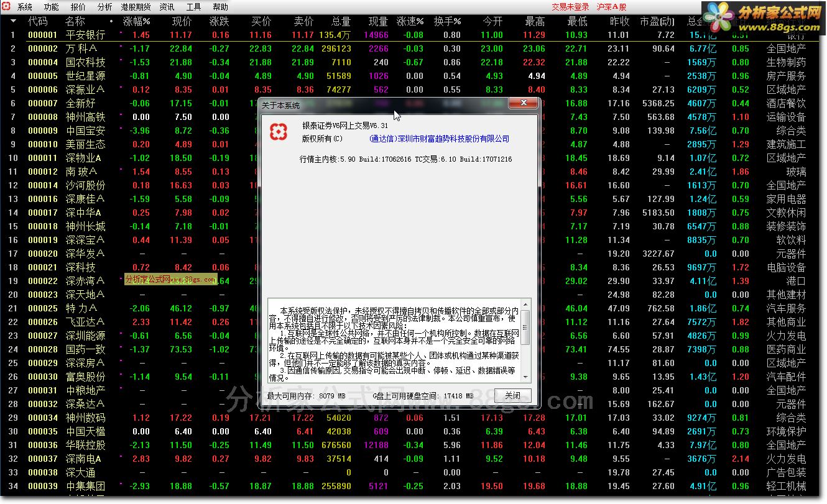The height and width of the screenshot is (504, 827).
Task: Select the 世纪星源 stock name
Action: coord(86,76)
